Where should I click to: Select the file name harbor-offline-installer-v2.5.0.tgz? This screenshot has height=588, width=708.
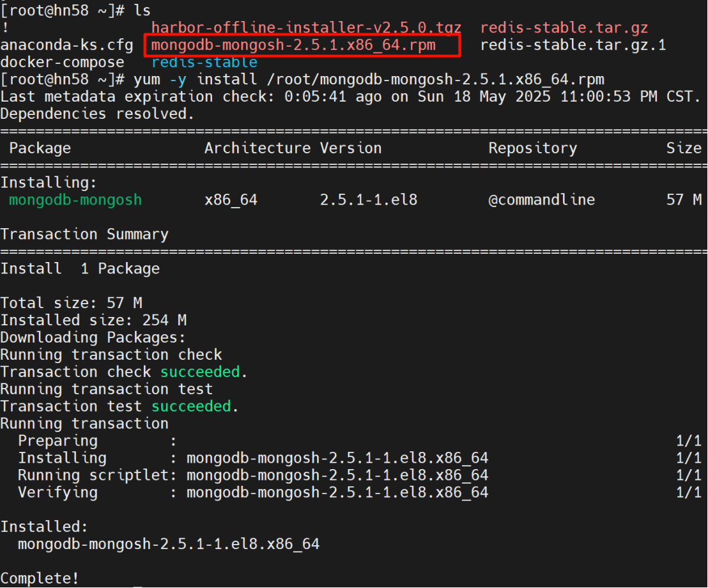click(306, 28)
